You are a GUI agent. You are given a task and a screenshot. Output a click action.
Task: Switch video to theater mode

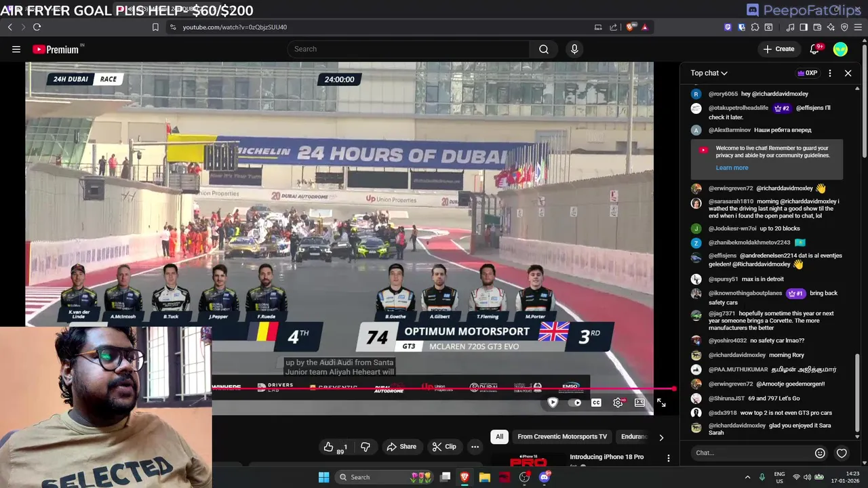639,403
